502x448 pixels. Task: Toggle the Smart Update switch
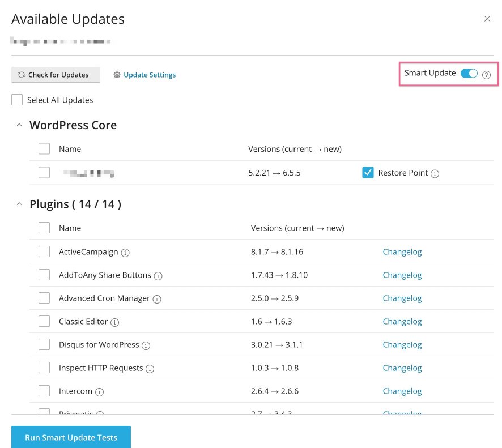[x=469, y=73]
